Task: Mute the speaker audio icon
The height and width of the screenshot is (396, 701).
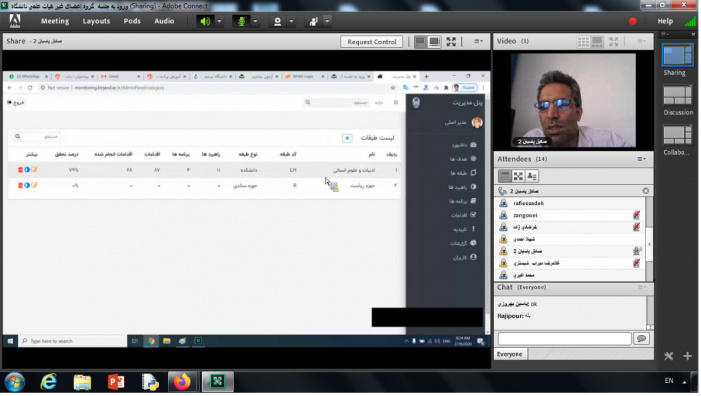Action: pyautogui.click(x=205, y=21)
